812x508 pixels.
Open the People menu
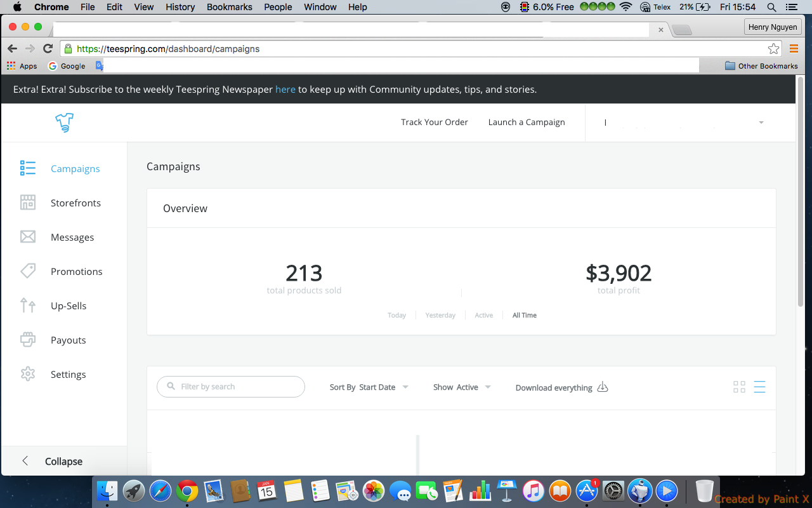[278, 7]
